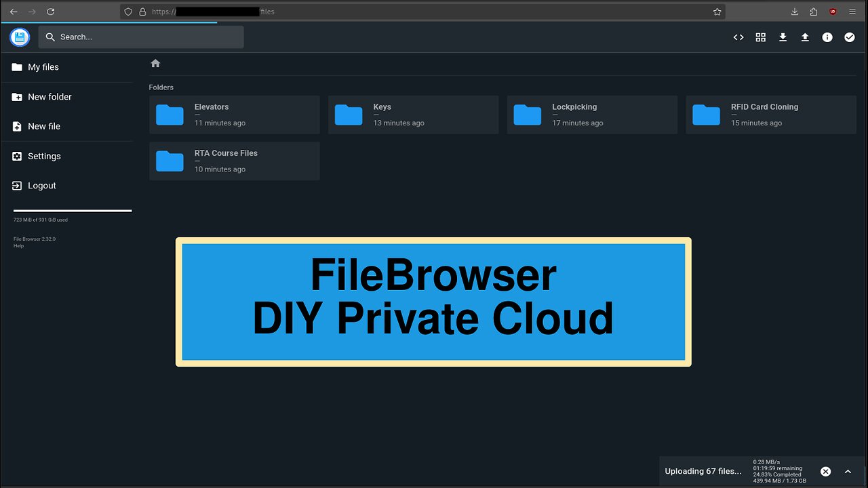Image resolution: width=868 pixels, height=488 pixels.
Task: Click the Lockpicking blue folder icon
Action: coord(528,115)
